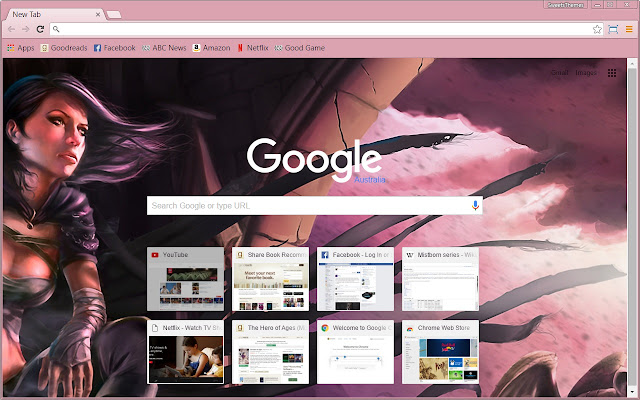640x400 pixels.
Task: Click the vertical scrollbar track
Action: pos(632,229)
